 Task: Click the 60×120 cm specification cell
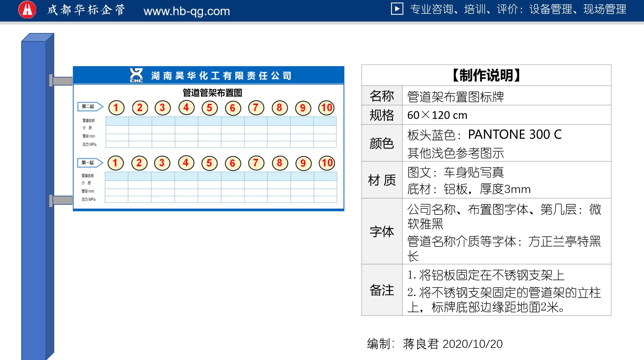(x=437, y=115)
